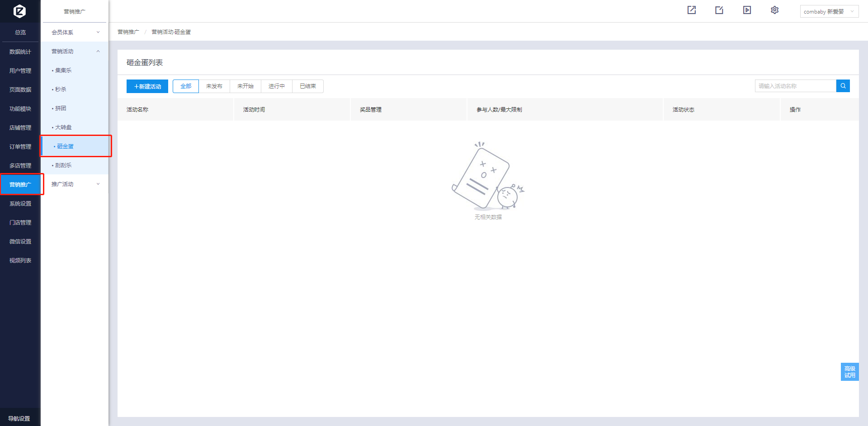The image size is (868, 426).
Task: Show 已结束 activities
Action: coord(307,86)
